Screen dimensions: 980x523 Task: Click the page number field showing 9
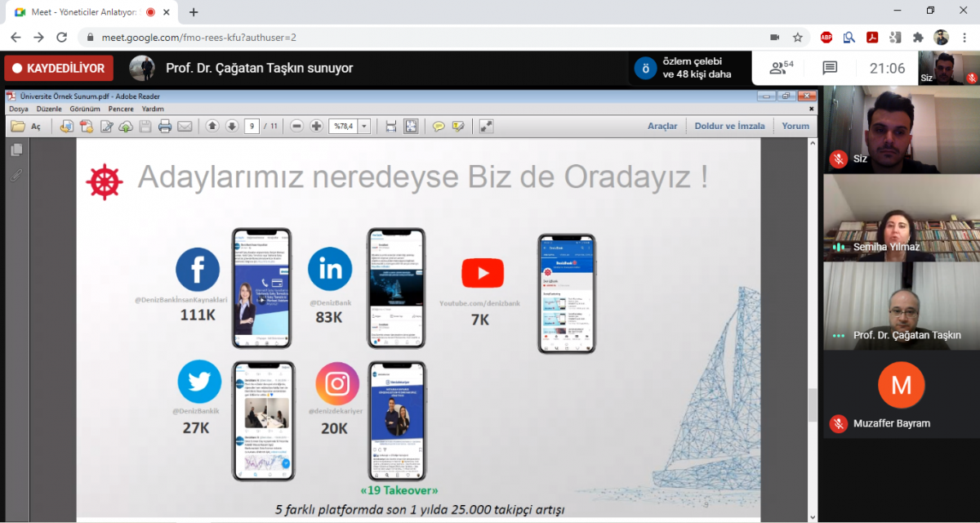[x=252, y=126]
